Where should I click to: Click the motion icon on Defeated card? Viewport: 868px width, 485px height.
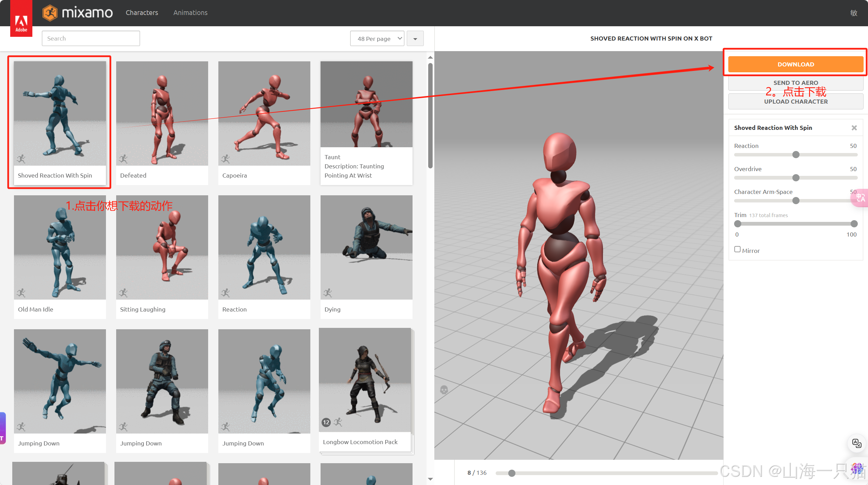point(123,159)
